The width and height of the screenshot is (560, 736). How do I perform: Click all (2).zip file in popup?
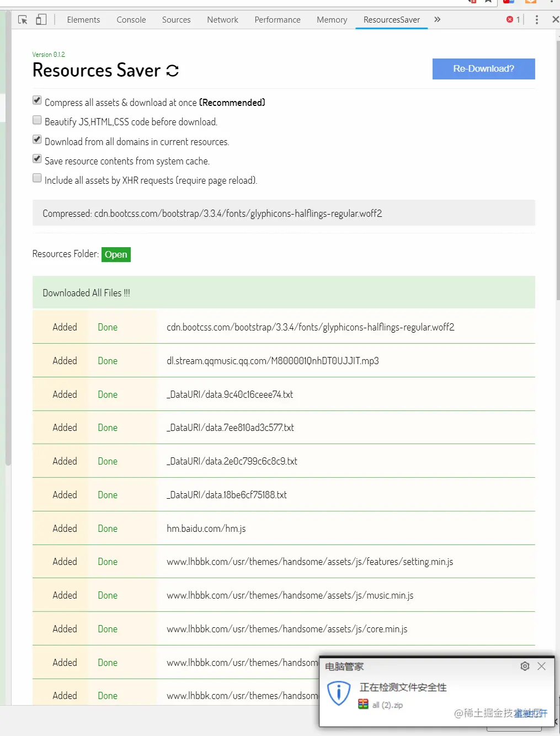[x=387, y=705]
